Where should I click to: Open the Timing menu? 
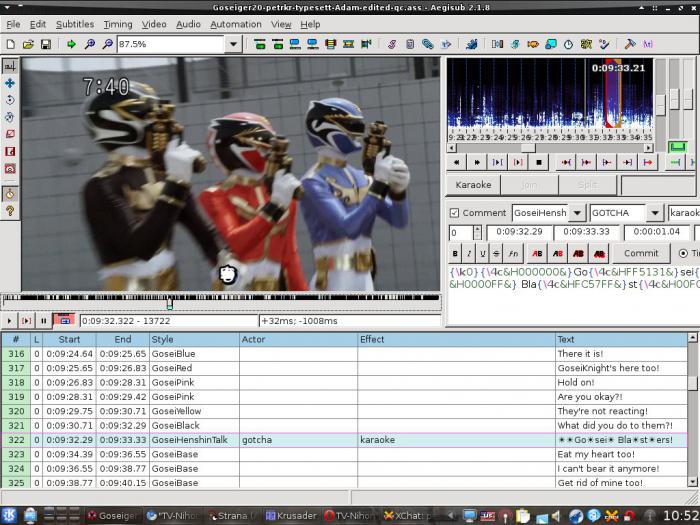tap(118, 24)
